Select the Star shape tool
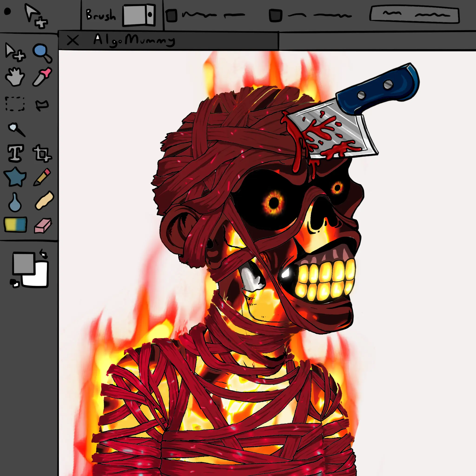The height and width of the screenshot is (476, 476). point(15,177)
